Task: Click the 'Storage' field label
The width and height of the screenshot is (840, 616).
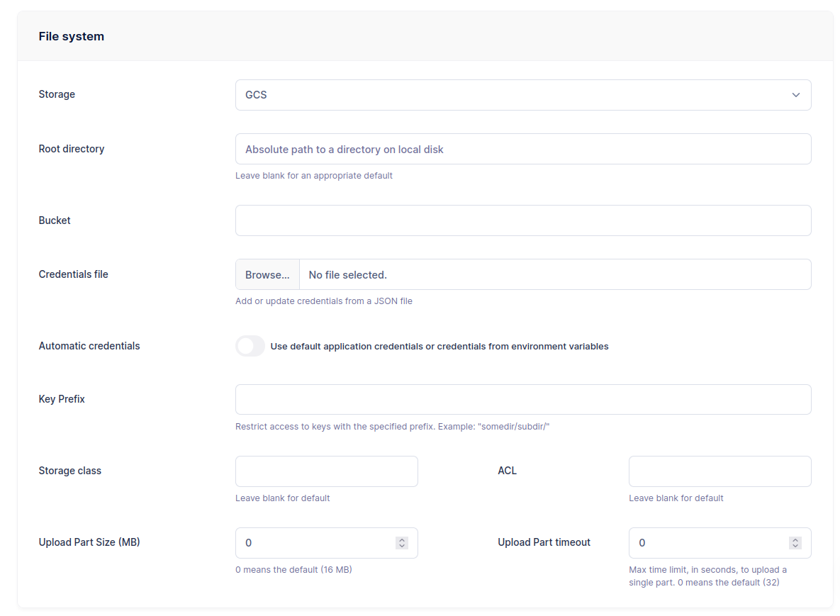Action: [x=57, y=94]
